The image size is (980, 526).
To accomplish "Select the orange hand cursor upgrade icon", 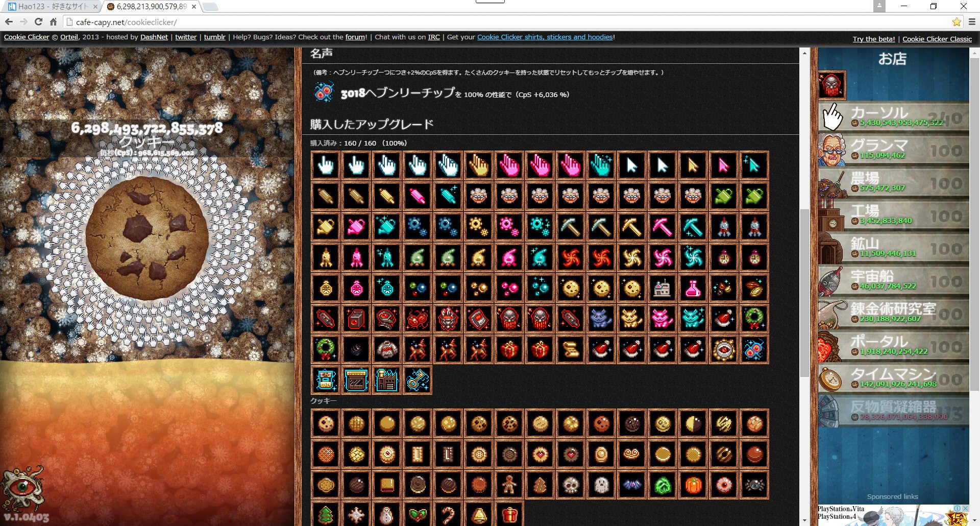I will point(479,165).
